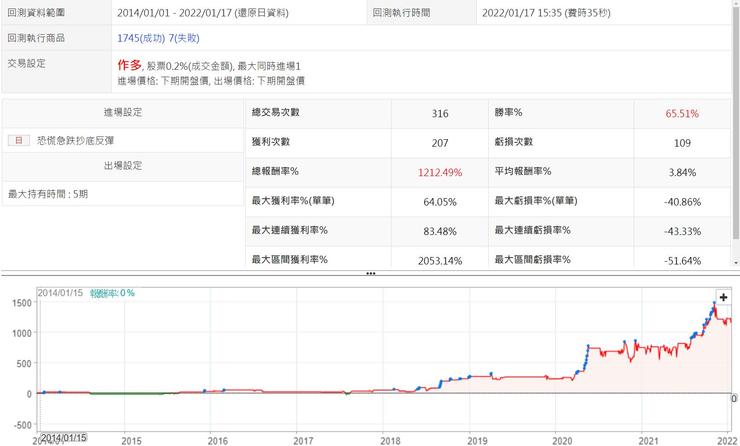Click the 日 frequency icon beside the strategy
The image size is (740, 446).
(13, 141)
